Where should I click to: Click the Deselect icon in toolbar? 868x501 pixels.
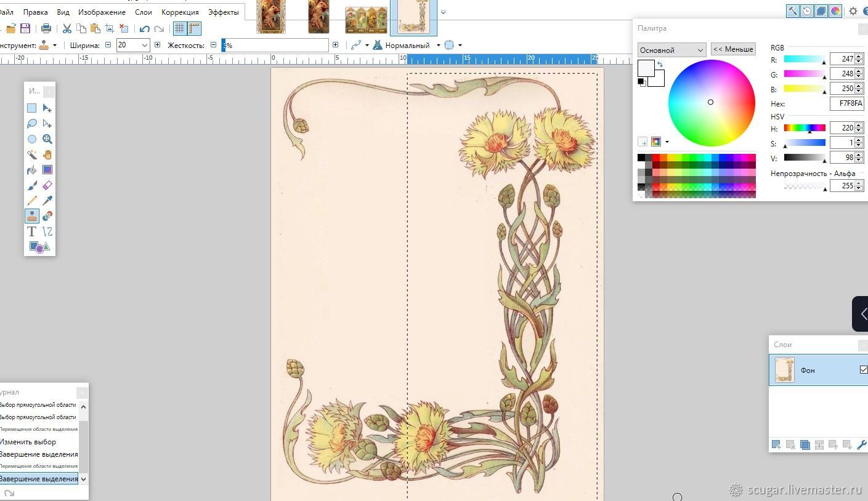pos(124,28)
